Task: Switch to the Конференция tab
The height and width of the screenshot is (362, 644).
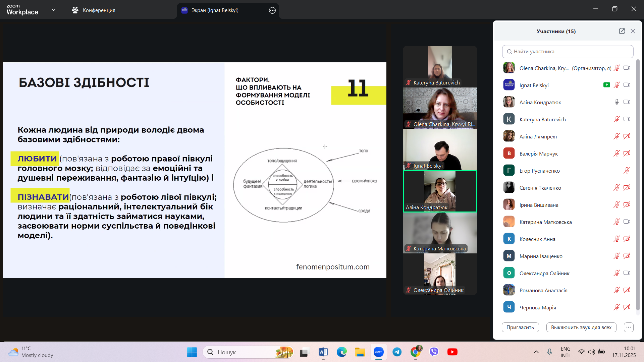Action: point(94,10)
